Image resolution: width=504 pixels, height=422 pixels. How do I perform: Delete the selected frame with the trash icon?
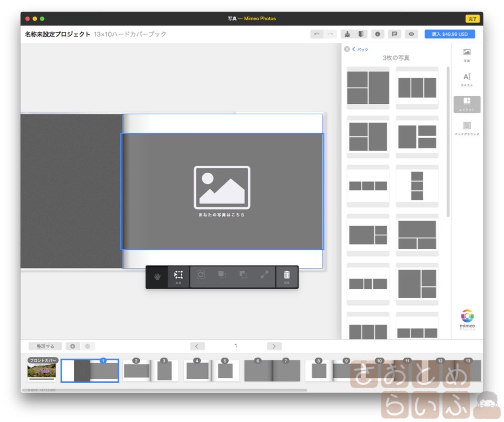tap(287, 277)
